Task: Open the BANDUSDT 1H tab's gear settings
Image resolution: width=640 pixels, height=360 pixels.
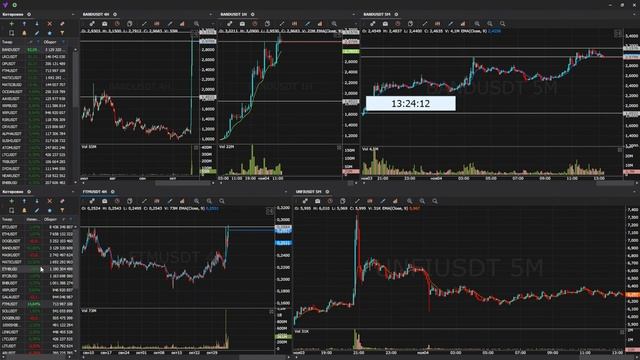Action: (253, 14)
